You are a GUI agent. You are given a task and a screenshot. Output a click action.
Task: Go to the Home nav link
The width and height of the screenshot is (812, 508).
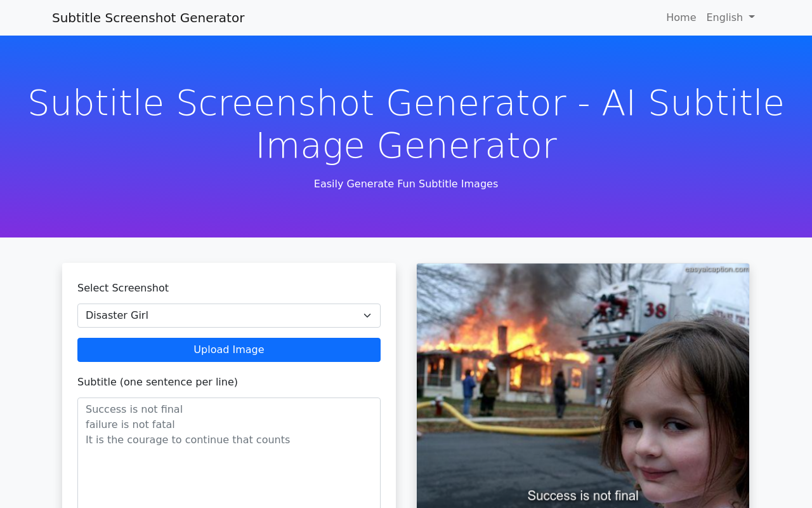681,18
